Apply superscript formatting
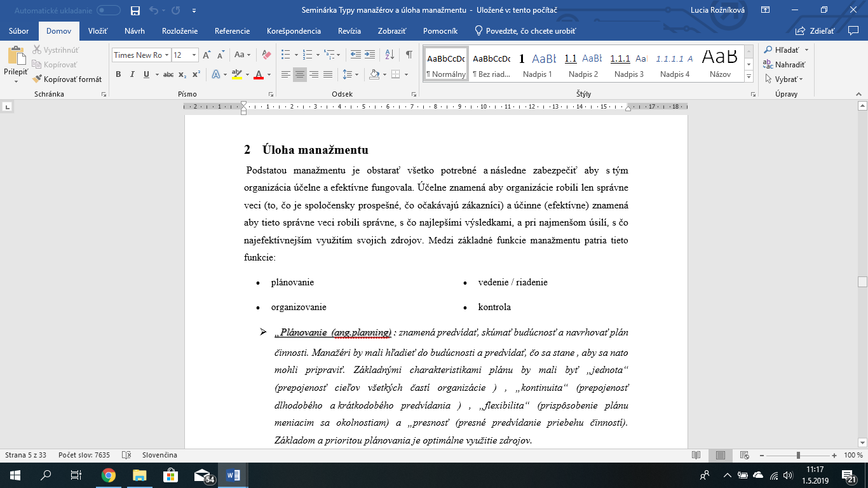Viewport: 868px width, 488px height. click(196, 74)
